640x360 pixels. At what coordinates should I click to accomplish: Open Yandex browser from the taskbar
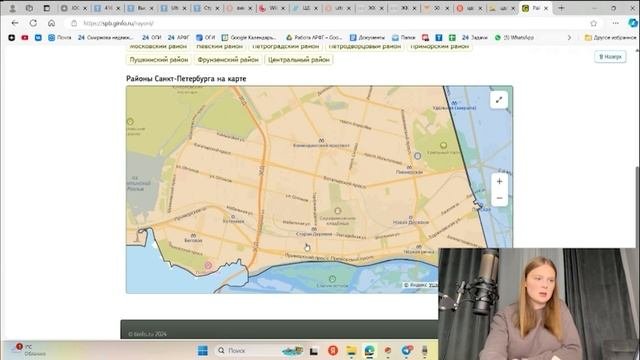333,350
